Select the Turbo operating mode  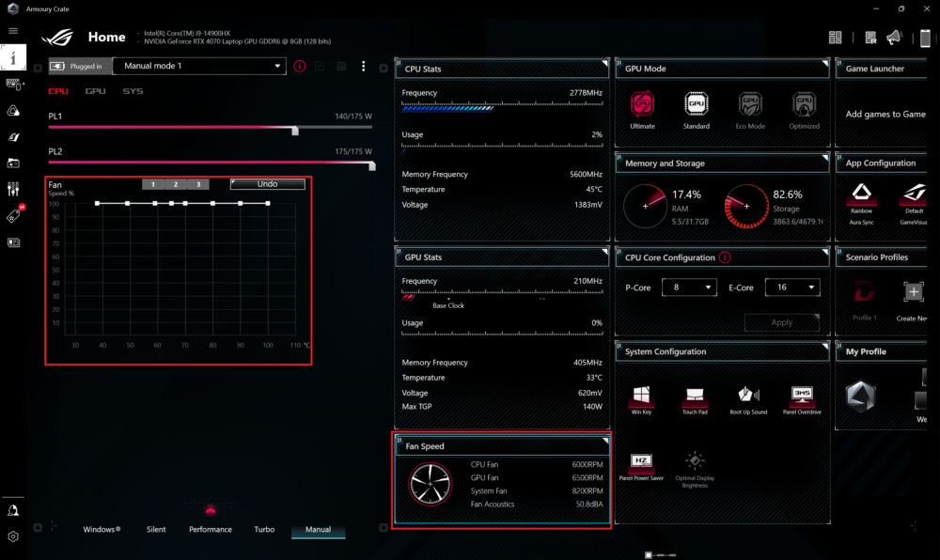(264, 530)
